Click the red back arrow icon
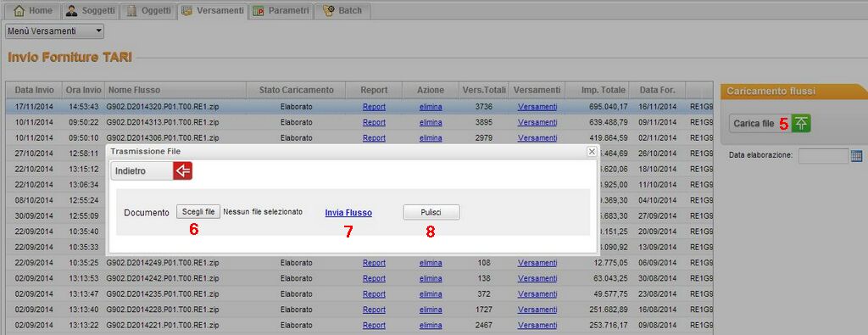This screenshot has height=335, width=868. (183, 171)
